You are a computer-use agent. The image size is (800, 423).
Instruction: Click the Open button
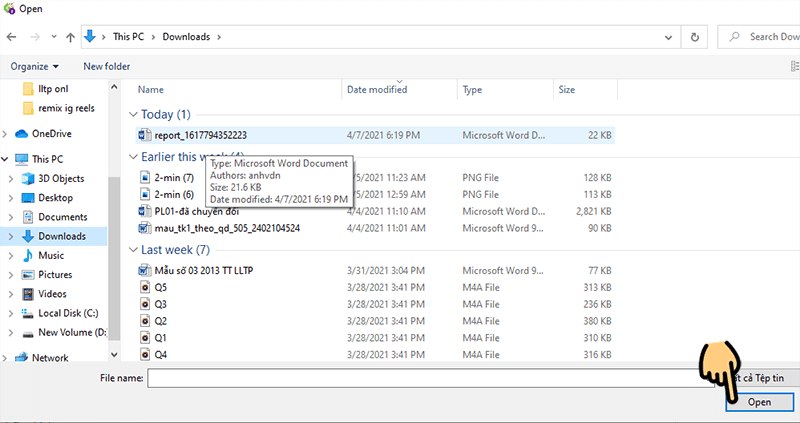point(759,402)
